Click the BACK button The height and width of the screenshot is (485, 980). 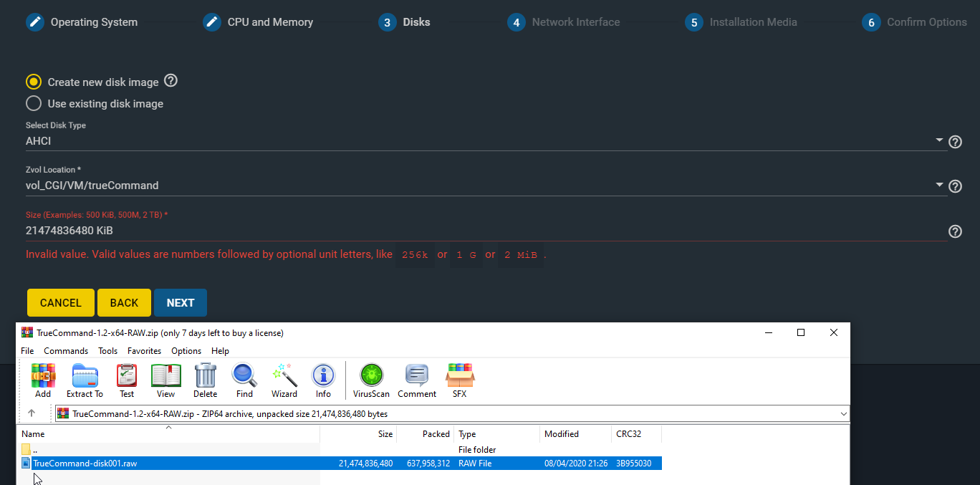click(124, 302)
